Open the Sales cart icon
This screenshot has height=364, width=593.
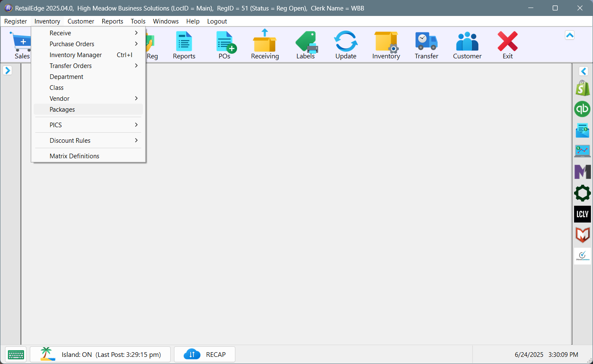click(x=21, y=45)
